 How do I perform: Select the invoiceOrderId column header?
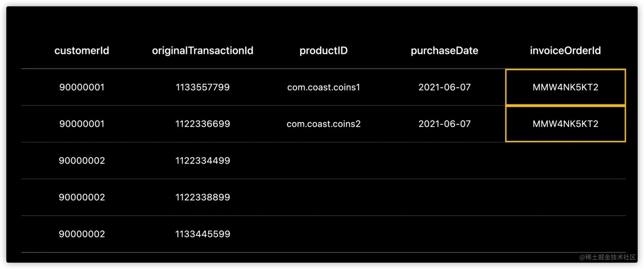click(x=565, y=51)
